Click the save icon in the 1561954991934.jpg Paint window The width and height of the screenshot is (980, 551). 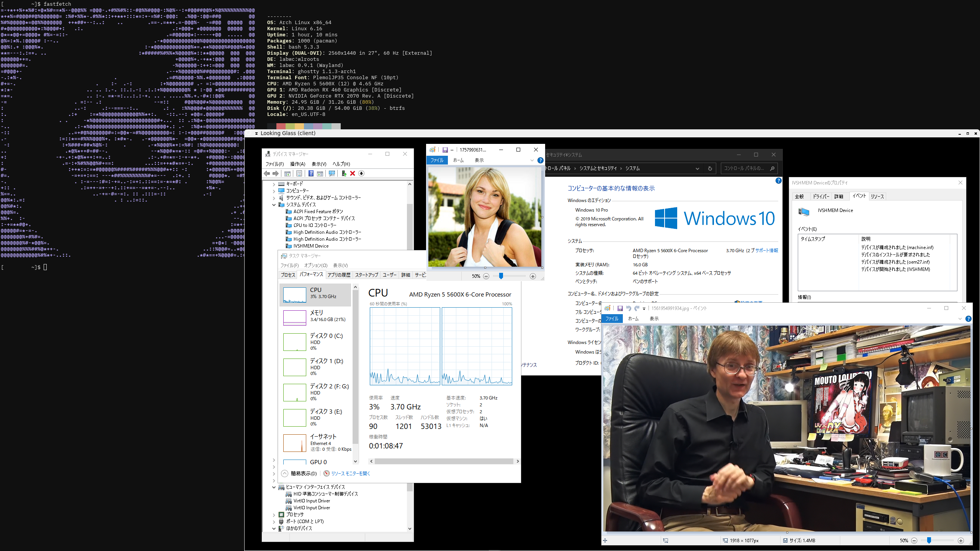coord(620,308)
